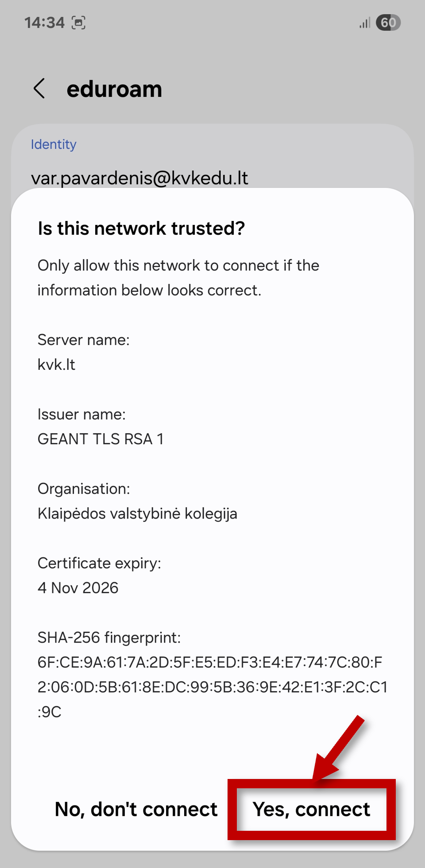Tap the server name value kvk.lt
Image resolution: width=425 pixels, height=868 pixels.
(x=56, y=364)
